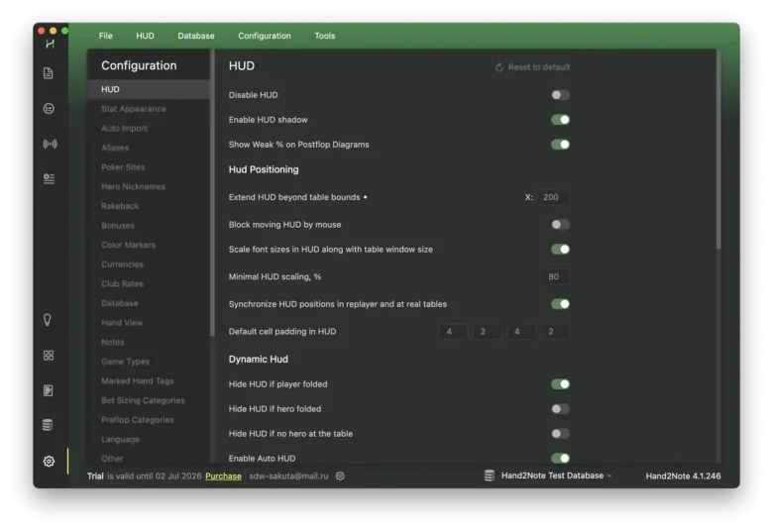The image size is (773, 532).
Task: Click the Reset to default refresh icon
Action: pos(498,67)
